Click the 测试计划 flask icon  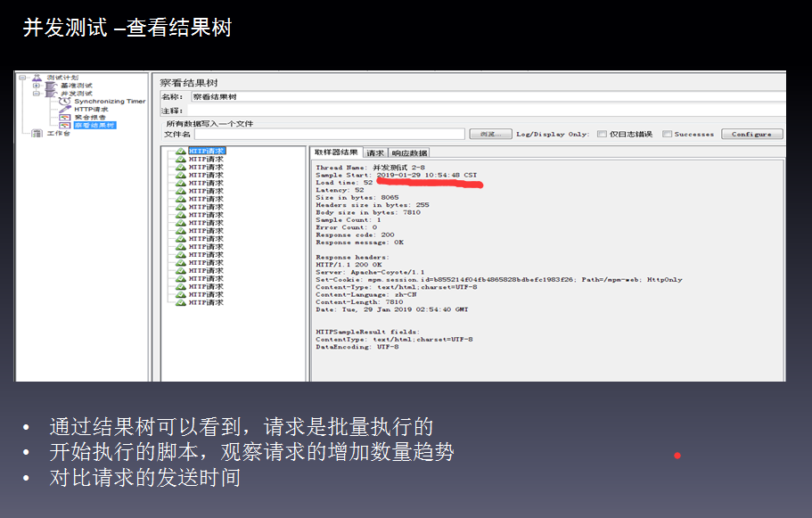37,78
